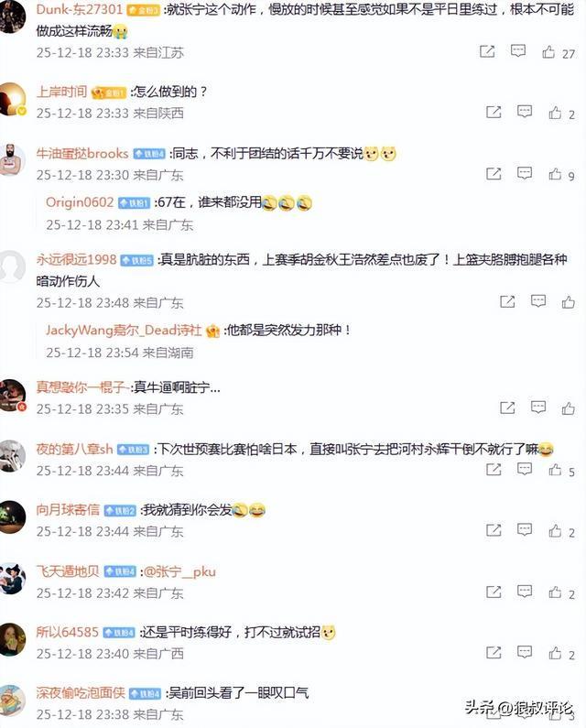Like Dunk-东27301's comment with 27 likes
Image resolution: width=586 pixels, height=728 pixels.
point(548,51)
